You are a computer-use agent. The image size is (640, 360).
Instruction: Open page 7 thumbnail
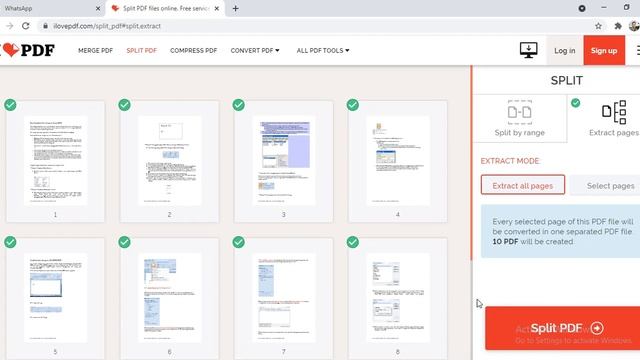click(x=284, y=298)
